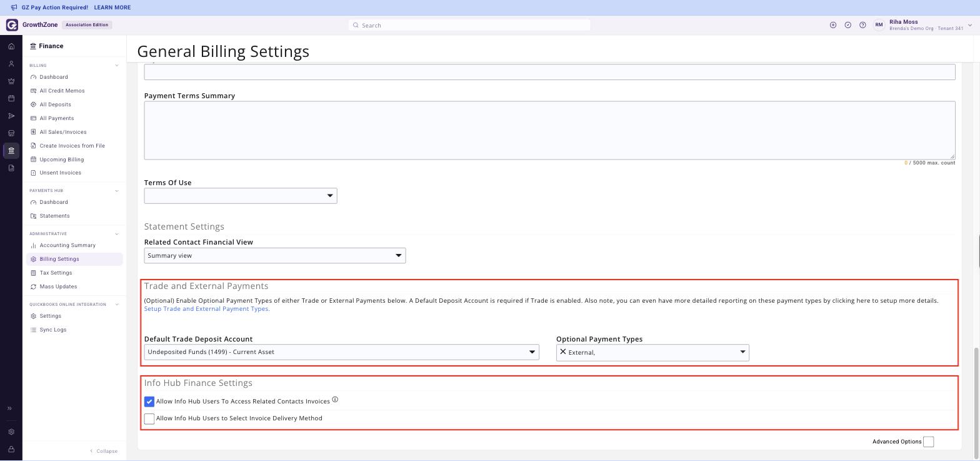Open the Contacts person icon in the rail

pyautogui.click(x=11, y=64)
